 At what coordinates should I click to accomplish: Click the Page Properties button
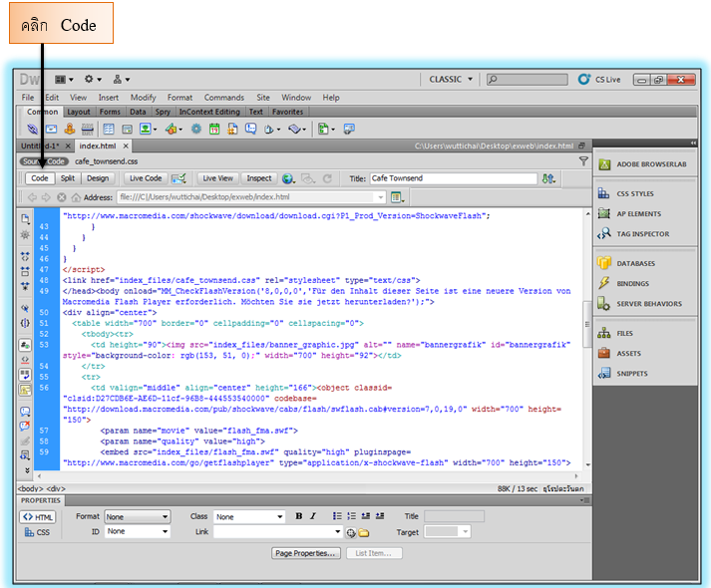[x=305, y=553]
